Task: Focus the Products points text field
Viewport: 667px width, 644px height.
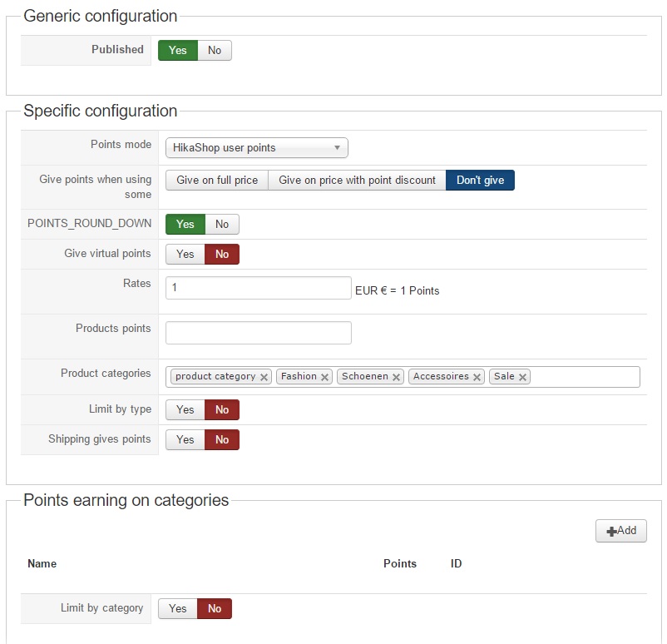Action: (259, 333)
